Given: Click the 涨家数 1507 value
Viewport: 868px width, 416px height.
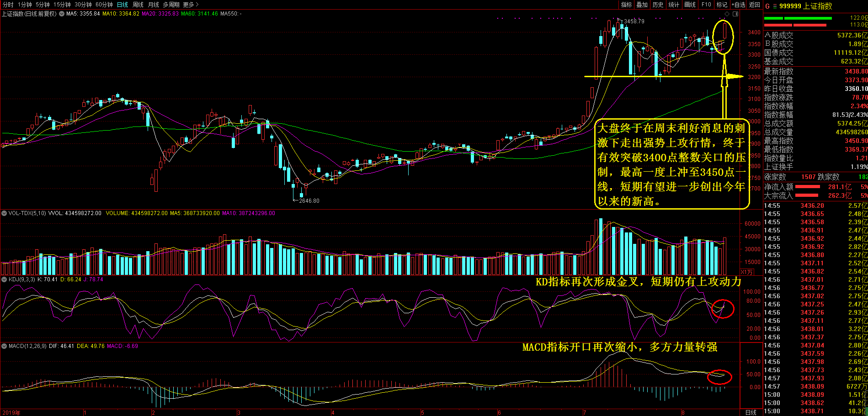Looking at the screenshot, I should [808, 177].
